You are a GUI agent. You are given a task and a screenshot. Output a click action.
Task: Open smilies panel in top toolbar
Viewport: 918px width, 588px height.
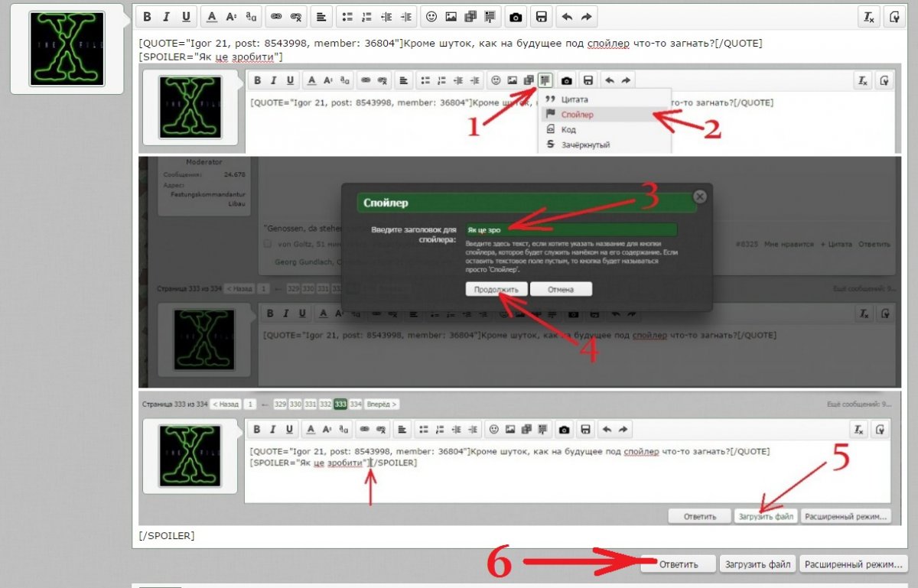pos(431,16)
